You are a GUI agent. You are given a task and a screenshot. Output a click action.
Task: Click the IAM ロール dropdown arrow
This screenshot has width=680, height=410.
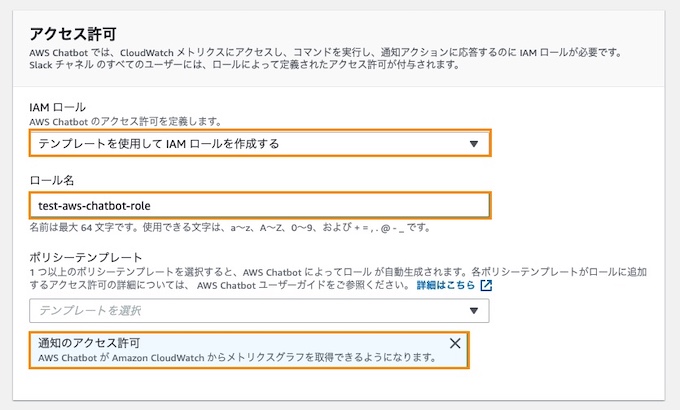pyautogui.click(x=474, y=144)
